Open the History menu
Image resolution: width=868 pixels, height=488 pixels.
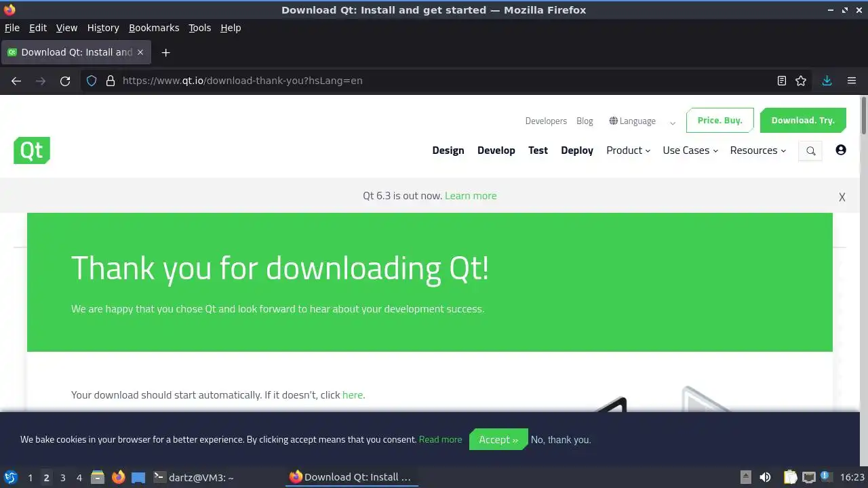pyautogui.click(x=103, y=28)
